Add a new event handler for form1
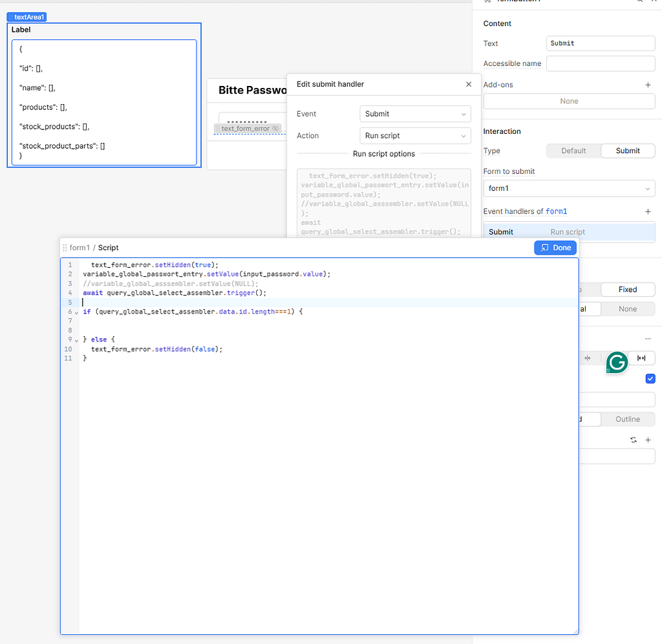 pos(648,211)
